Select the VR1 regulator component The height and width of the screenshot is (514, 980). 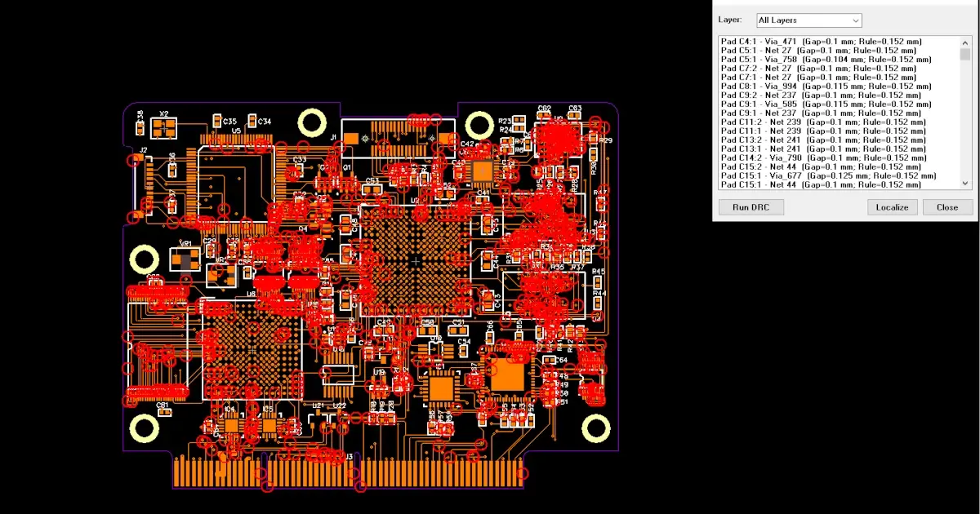[x=184, y=260]
